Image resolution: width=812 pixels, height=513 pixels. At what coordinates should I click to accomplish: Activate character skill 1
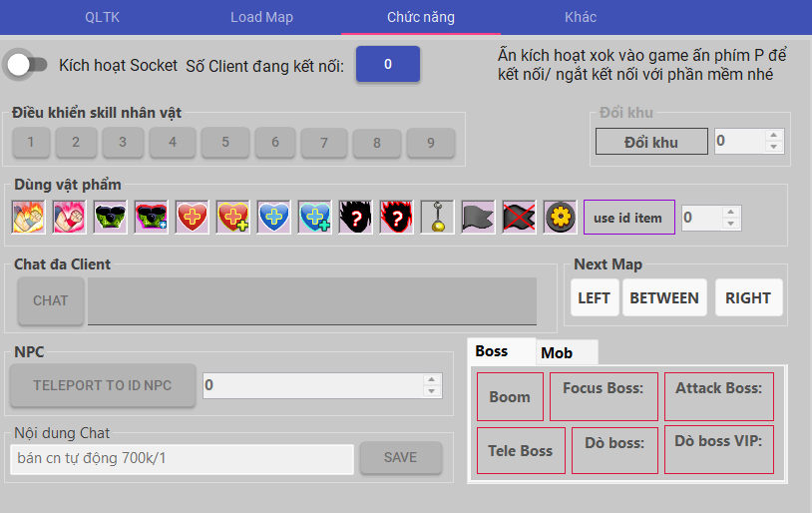[31, 142]
